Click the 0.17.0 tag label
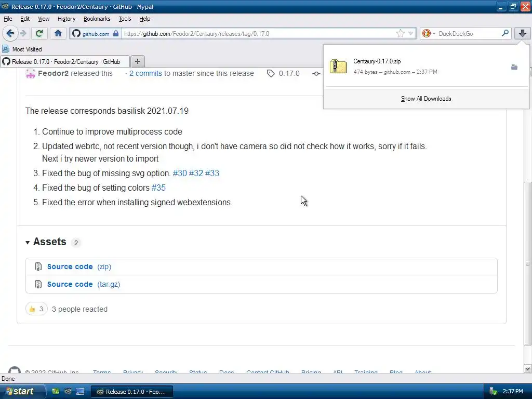This screenshot has width=532, height=399. pyautogui.click(x=289, y=73)
